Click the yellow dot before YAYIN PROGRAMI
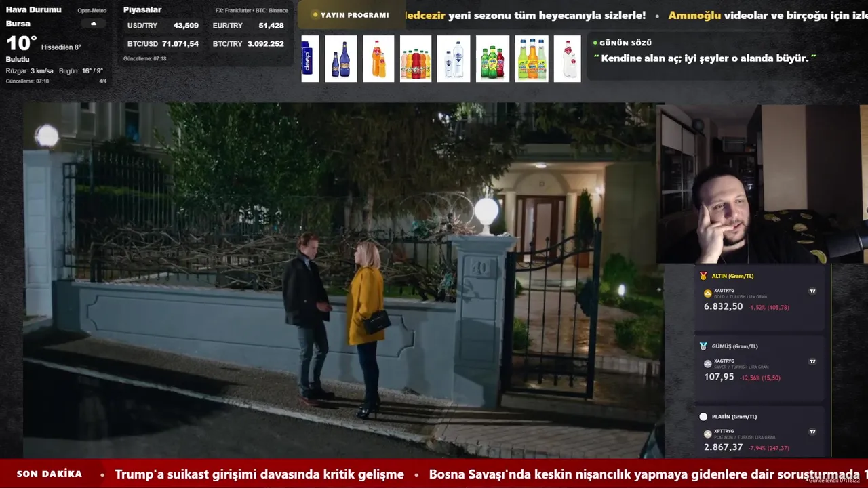This screenshot has width=868, height=488. pos(315,15)
